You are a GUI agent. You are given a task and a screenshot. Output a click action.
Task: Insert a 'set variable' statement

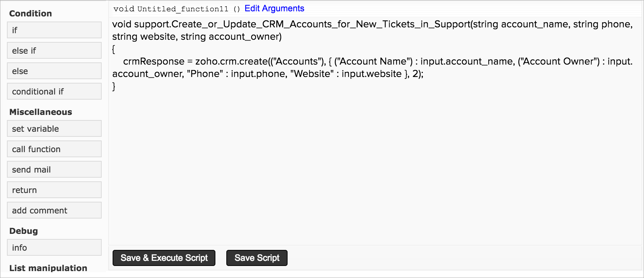[54, 128]
